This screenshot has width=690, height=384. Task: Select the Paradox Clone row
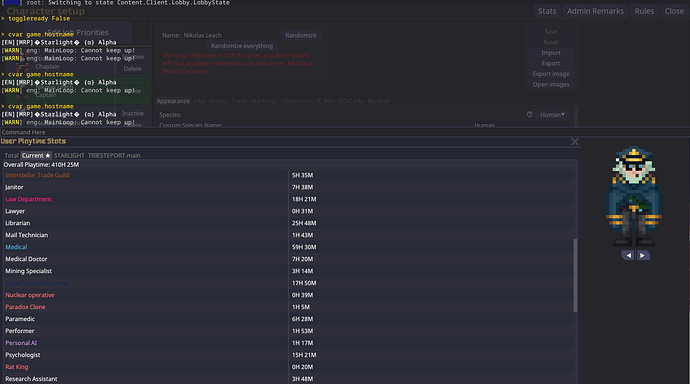tap(288, 307)
